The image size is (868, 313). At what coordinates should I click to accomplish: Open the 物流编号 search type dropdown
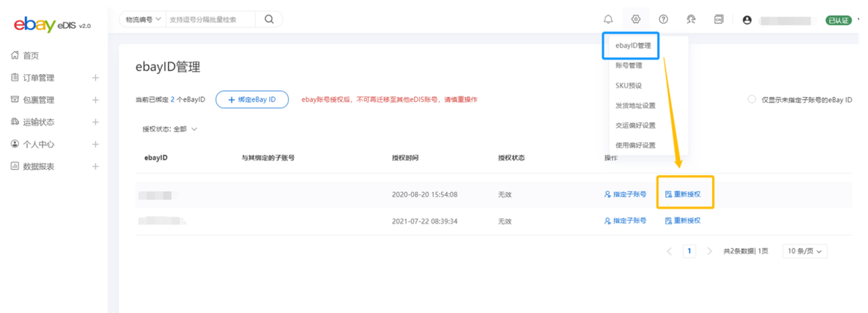[143, 19]
